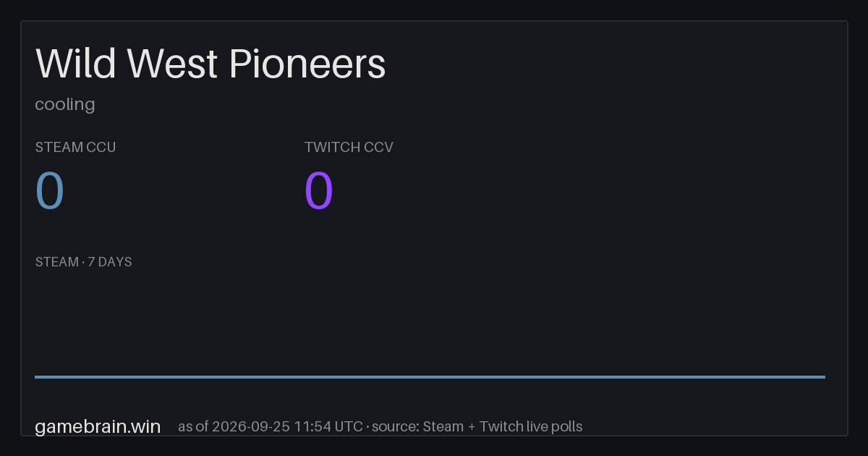Viewport: 868px width, 456px height.
Task: Click the 7 DAYS portion of chart heading
Action: coord(110,262)
